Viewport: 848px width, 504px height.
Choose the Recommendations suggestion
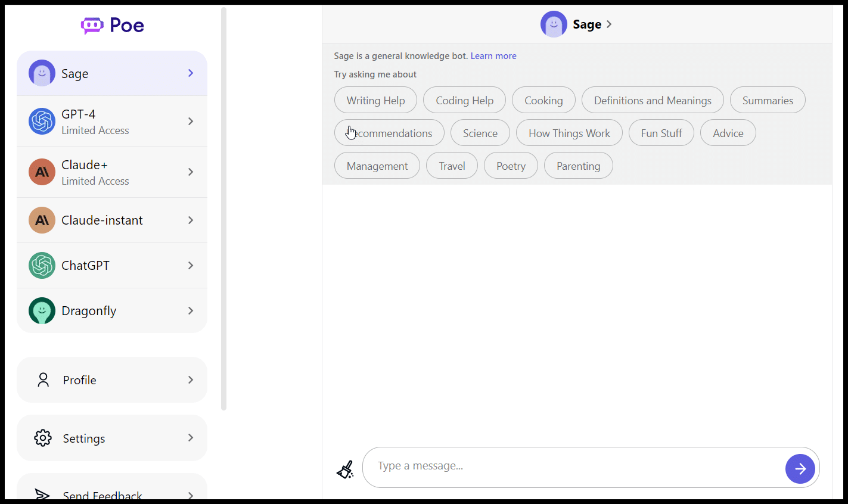click(389, 133)
